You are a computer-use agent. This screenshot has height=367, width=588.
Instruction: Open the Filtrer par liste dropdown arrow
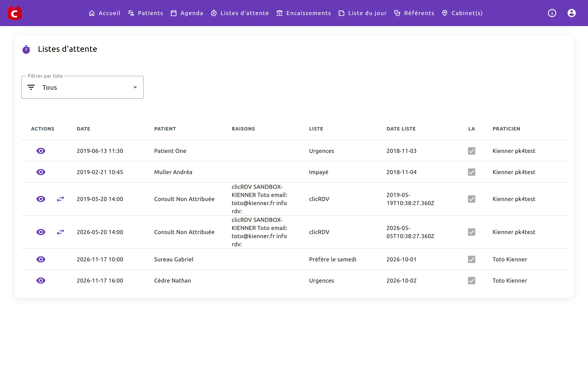click(x=135, y=87)
